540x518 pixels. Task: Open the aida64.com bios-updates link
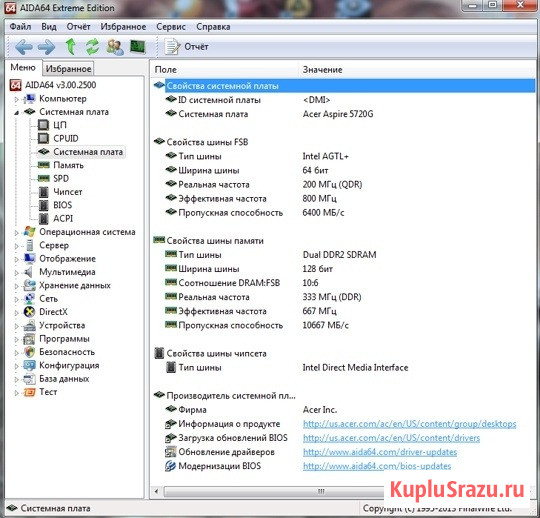(x=377, y=466)
